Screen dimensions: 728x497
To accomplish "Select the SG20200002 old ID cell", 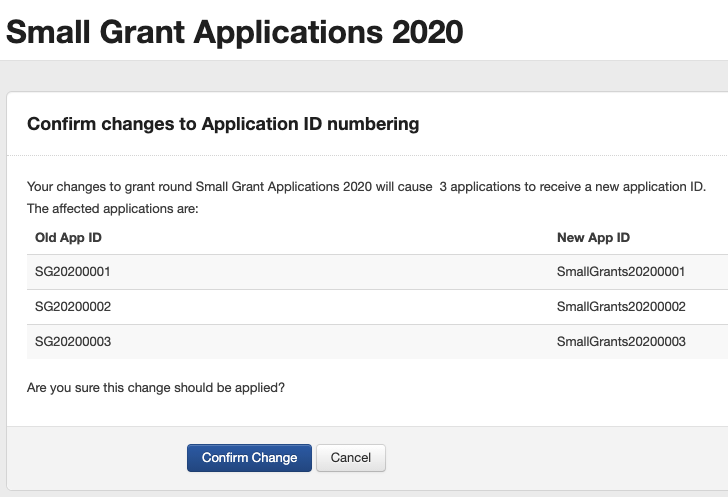I will (72, 307).
